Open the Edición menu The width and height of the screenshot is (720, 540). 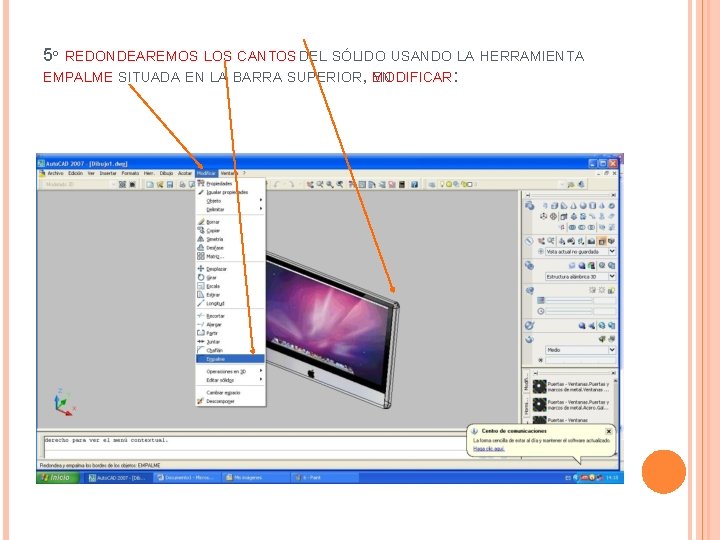coord(75,174)
